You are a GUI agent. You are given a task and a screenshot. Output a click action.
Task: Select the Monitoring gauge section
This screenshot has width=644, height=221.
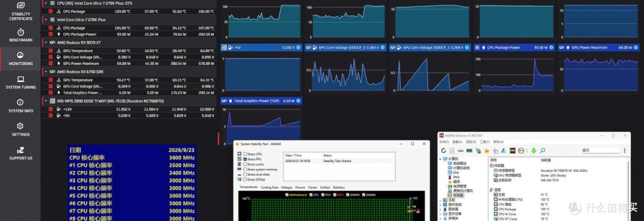tap(20, 59)
